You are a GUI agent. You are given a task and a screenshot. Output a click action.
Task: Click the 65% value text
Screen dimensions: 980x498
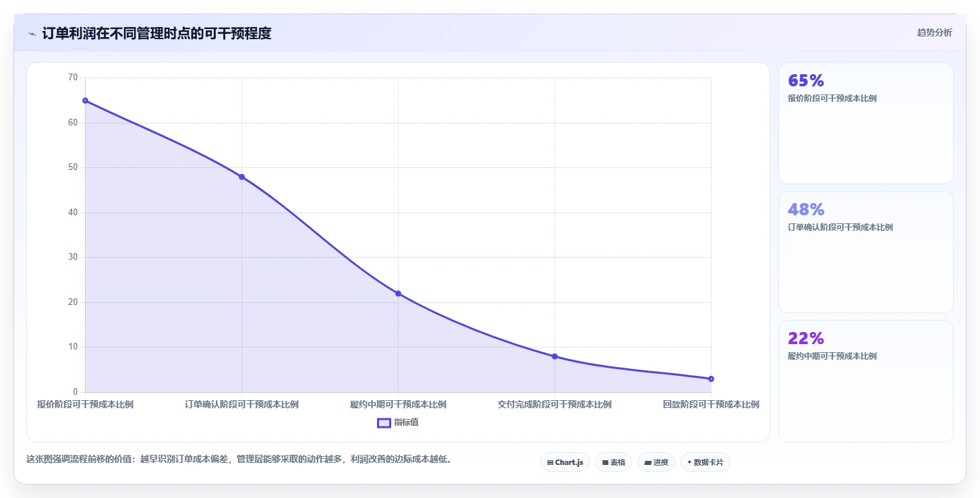point(806,81)
